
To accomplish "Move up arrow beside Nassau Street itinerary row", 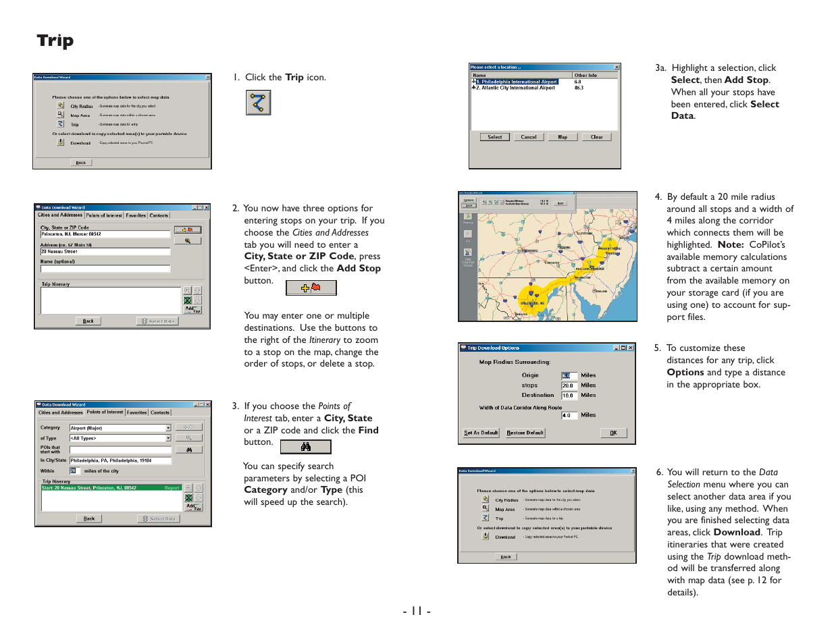I will pyautogui.click(x=199, y=487).
